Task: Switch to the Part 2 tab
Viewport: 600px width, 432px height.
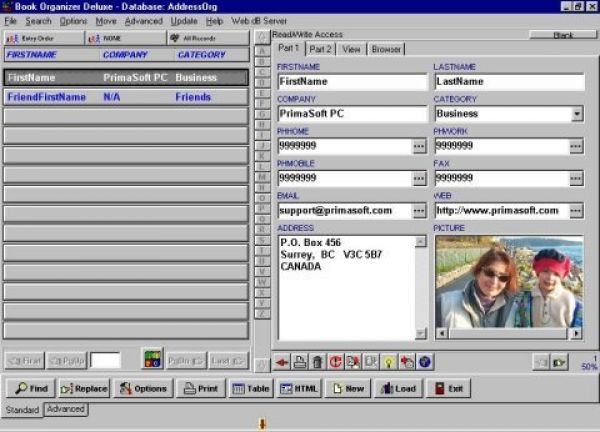Action: coord(320,49)
